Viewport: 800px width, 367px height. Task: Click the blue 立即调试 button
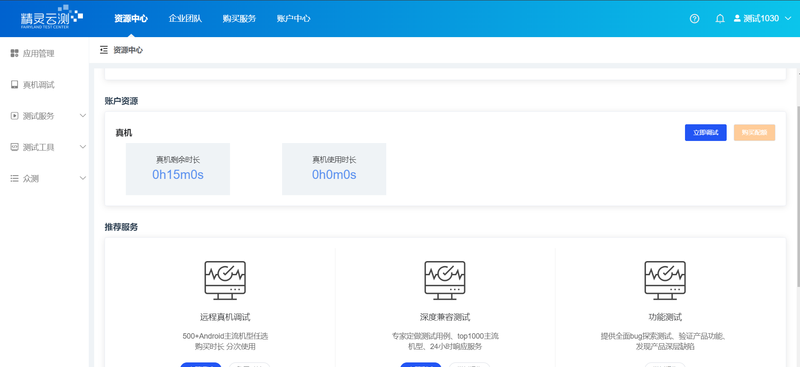[706, 133]
